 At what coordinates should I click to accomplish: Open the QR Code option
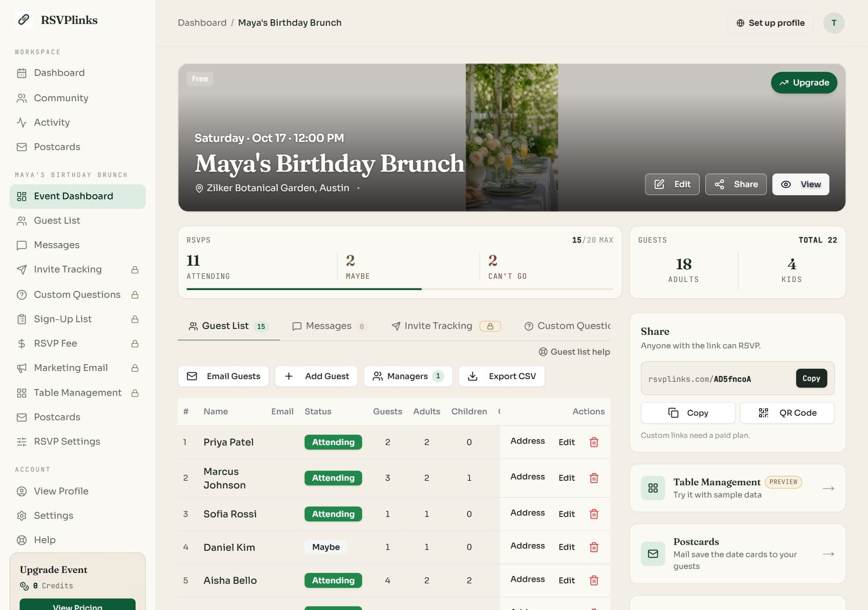[787, 413]
